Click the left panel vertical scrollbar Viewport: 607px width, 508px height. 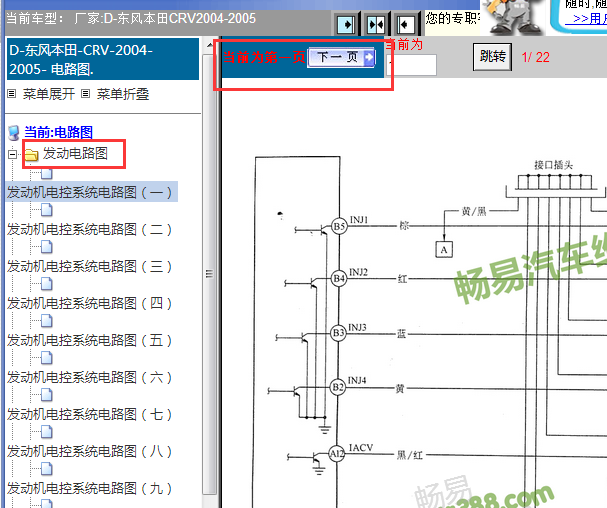pos(209,273)
